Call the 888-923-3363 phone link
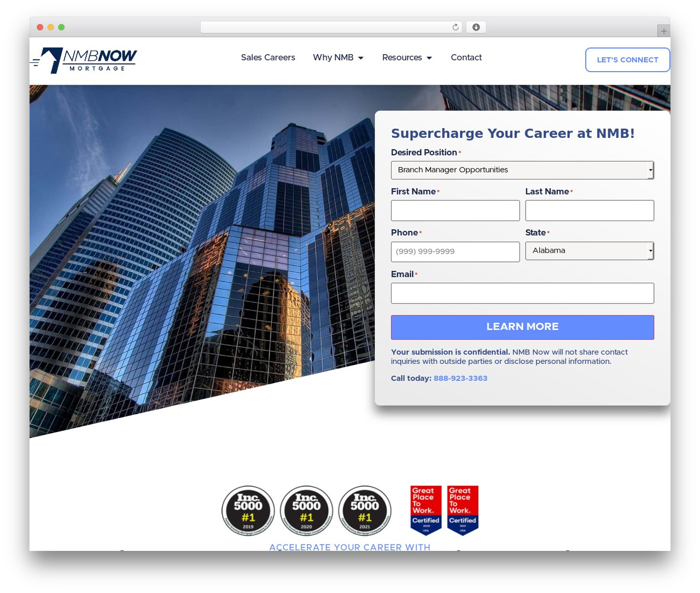Image resolution: width=700 pixels, height=593 pixels. coord(460,378)
